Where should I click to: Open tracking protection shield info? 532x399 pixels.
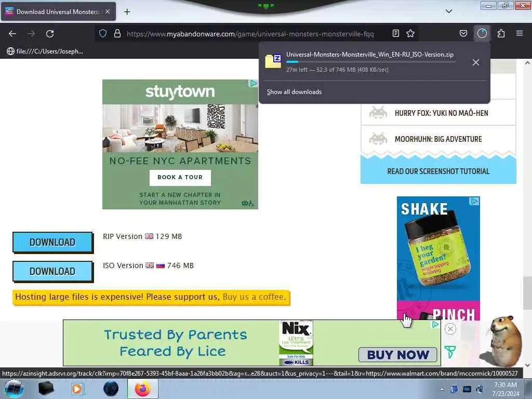click(x=103, y=33)
